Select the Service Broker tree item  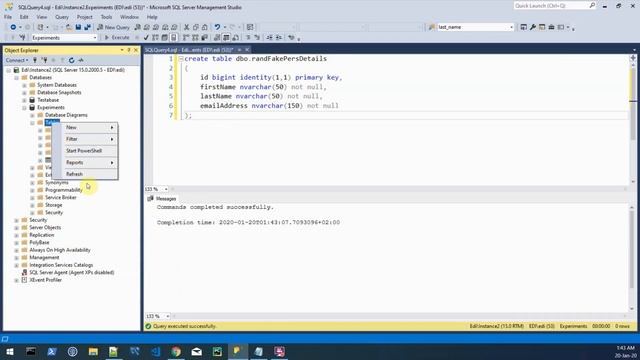61,198
